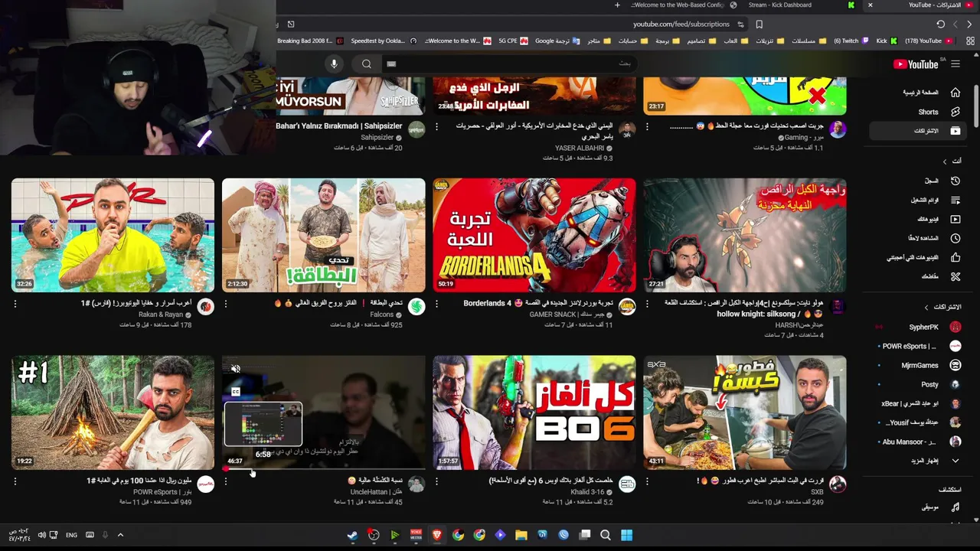Expand الاشتراكات subscriptions list header chevron
The width and height of the screenshot is (980, 551).
926,307
